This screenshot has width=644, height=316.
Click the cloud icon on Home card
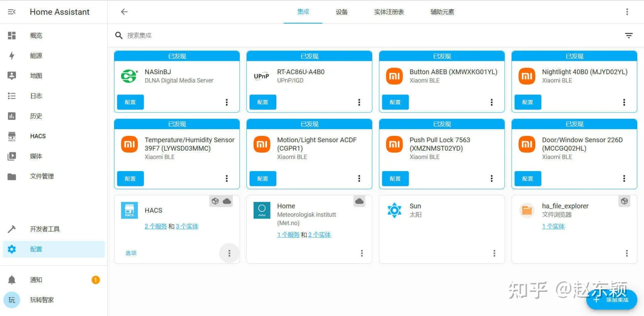click(360, 201)
